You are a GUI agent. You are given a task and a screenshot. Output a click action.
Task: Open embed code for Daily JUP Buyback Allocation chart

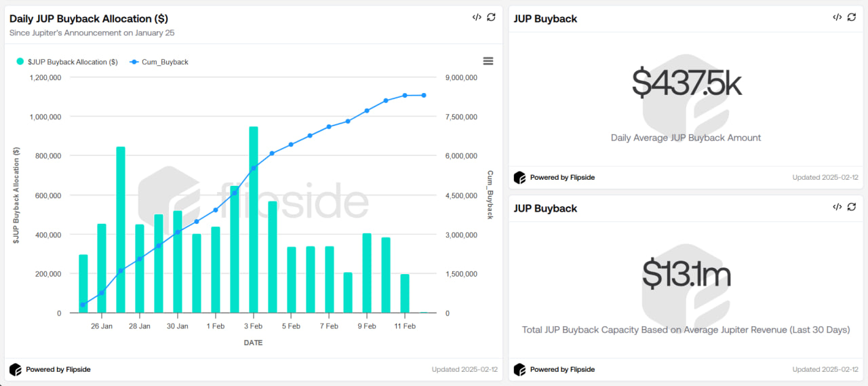(x=477, y=17)
